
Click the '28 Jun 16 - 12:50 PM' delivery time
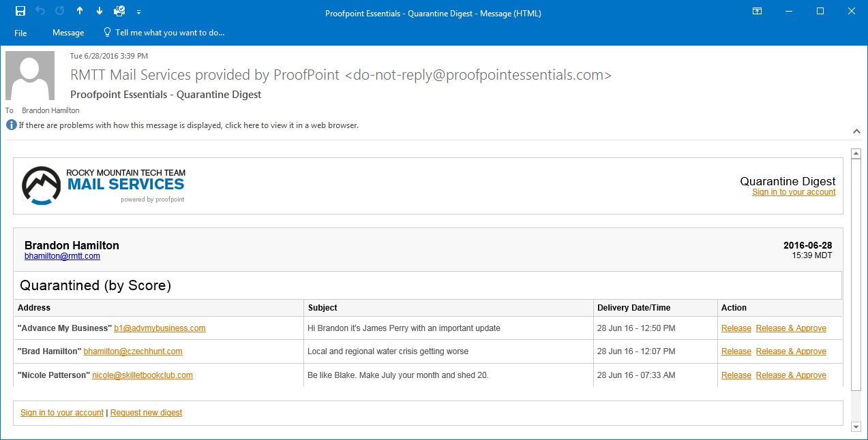click(x=636, y=328)
